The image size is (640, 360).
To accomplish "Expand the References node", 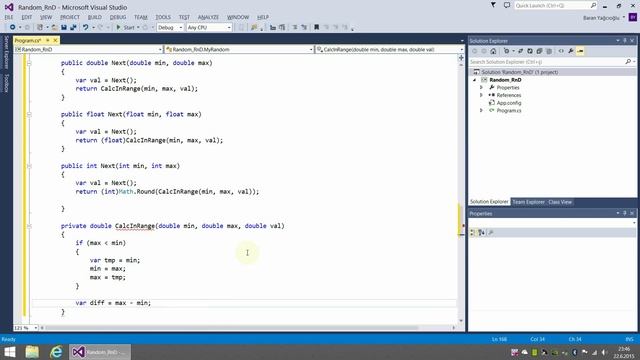I will 481,95.
